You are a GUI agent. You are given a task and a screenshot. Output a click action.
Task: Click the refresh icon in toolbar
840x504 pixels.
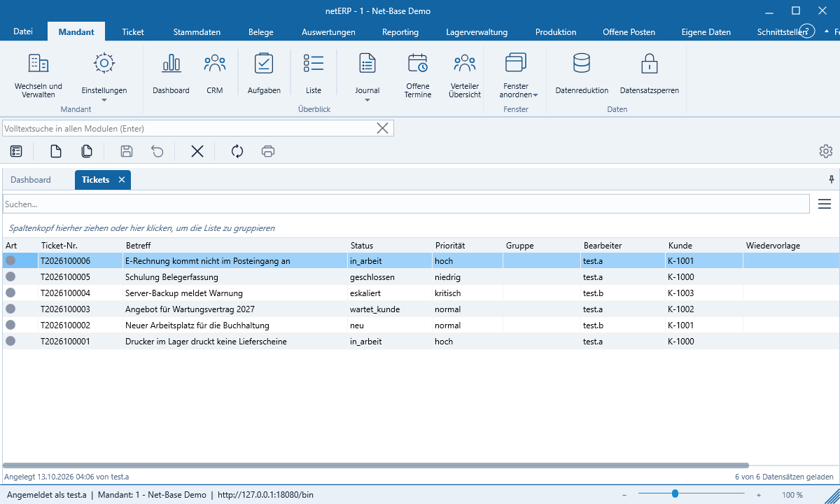coord(237,151)
